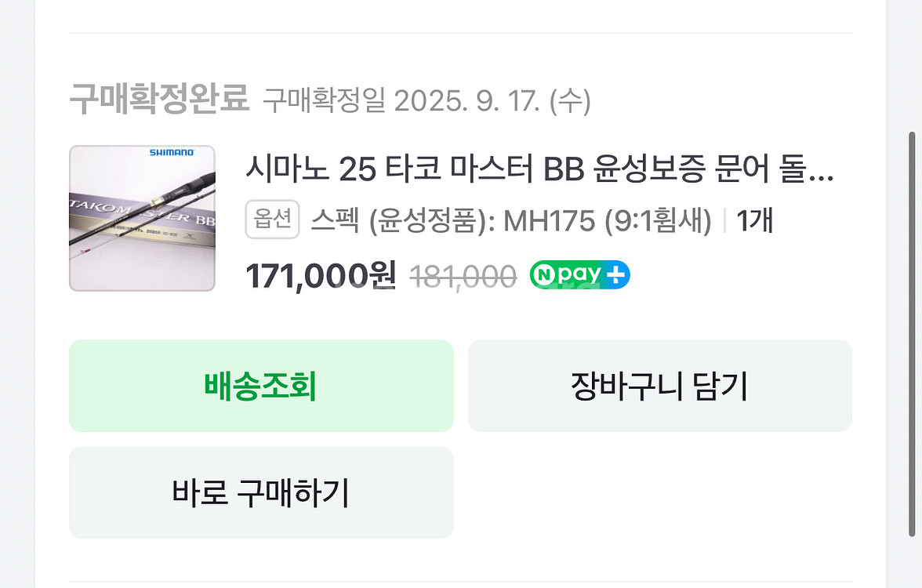
Task: Click the 바로 구매하기 buy-now button
Action: coord(261,492)
